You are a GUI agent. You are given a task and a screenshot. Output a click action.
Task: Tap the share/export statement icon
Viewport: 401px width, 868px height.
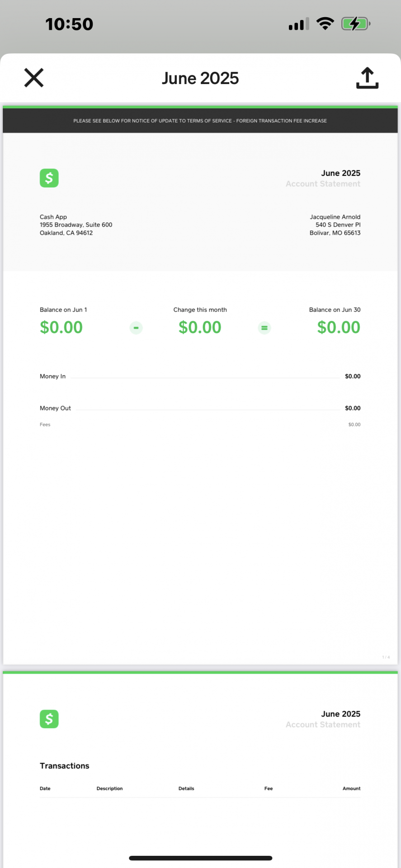367,78
